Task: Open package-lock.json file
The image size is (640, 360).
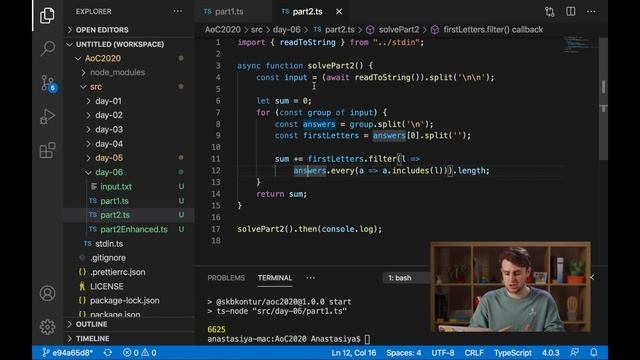Action: click(129, 300)
